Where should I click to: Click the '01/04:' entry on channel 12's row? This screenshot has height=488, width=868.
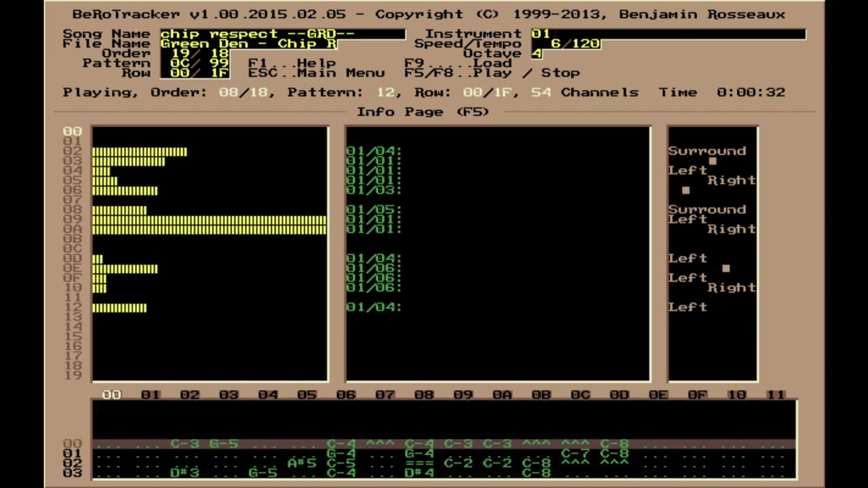pos(374,308)
